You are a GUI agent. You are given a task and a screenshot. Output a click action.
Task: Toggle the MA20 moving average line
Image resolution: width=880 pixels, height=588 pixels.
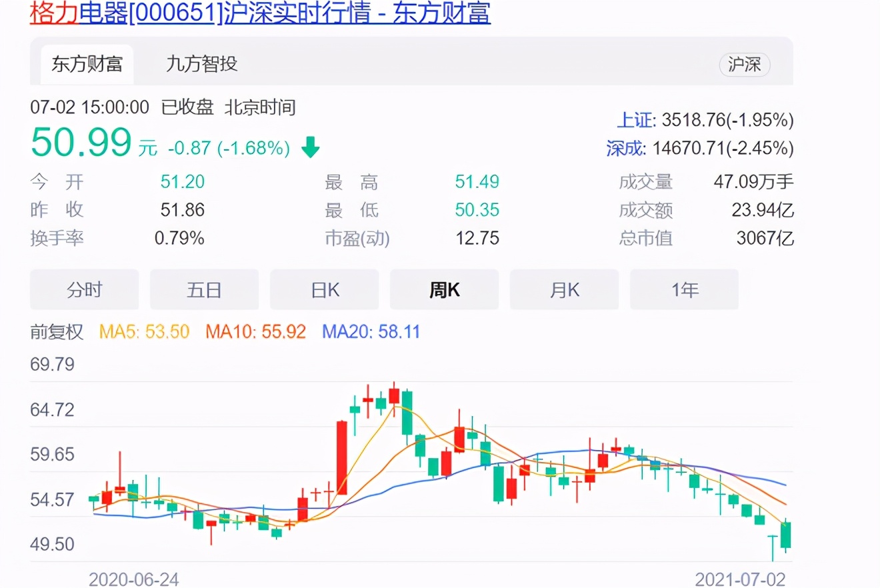coord(371,331)
